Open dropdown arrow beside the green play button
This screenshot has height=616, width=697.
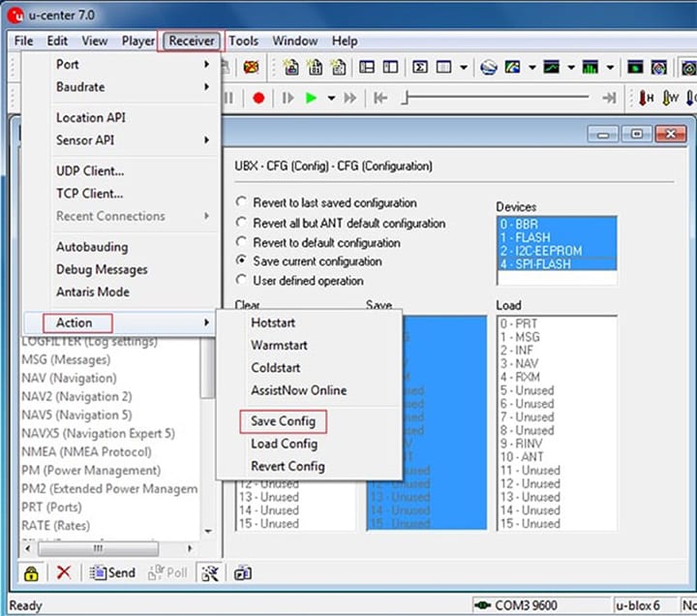(x=332, y=98)
